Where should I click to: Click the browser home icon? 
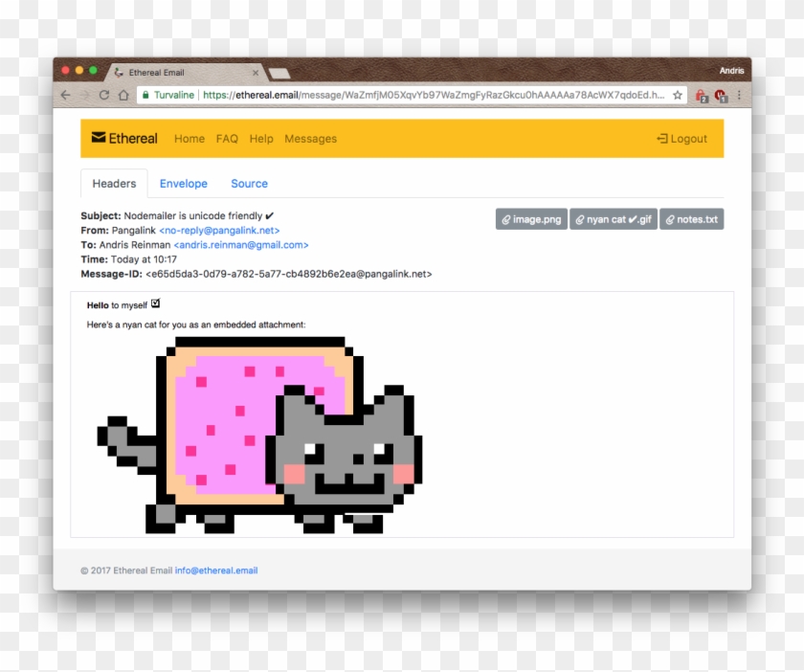tap(123, 96)
